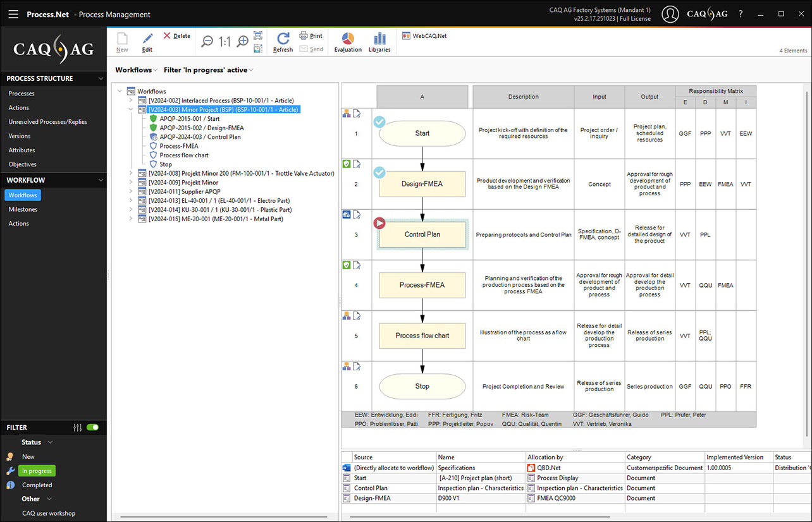
Task: Click the Control Plan flowchart step
Action: pos(422,234)
